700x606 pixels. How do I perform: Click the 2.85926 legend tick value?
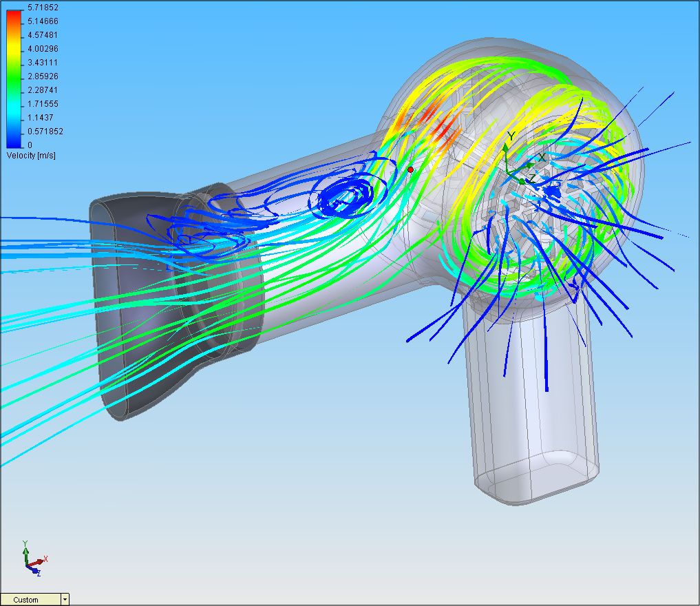point(43,76)
